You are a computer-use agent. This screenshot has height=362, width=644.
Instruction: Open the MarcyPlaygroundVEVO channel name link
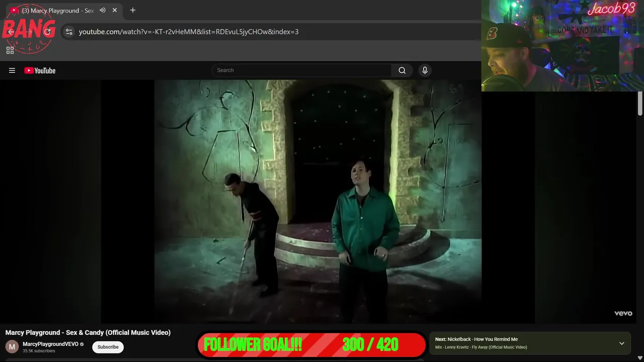(x=50, y=344)
